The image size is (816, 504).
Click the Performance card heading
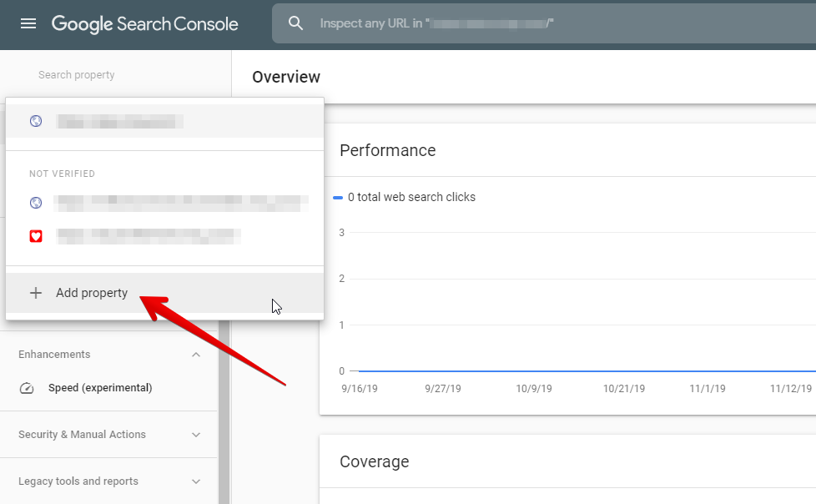tap(388, 150)
